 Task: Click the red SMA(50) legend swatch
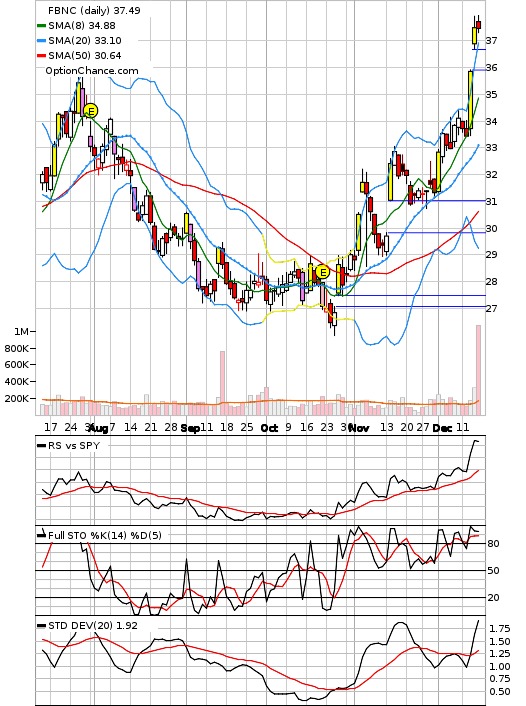[41, 56]
